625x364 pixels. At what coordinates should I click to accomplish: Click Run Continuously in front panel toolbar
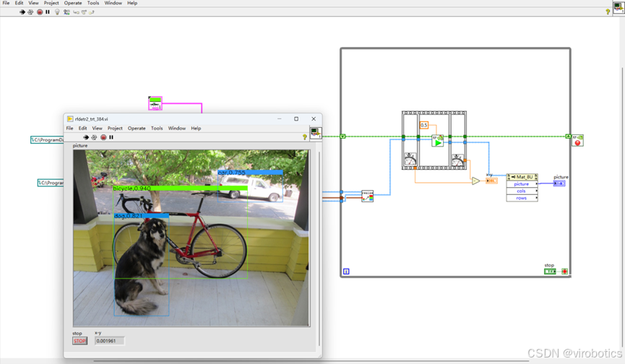point(94,137)
